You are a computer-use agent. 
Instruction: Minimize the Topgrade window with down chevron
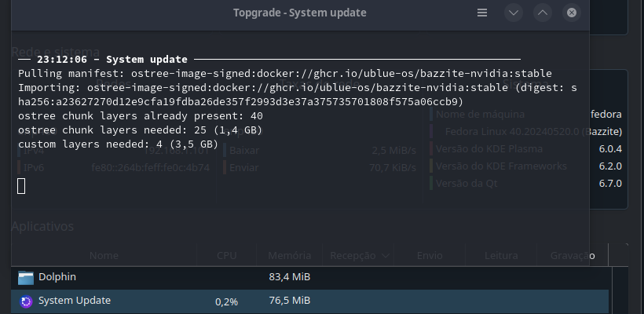click(x=514, y=13)
